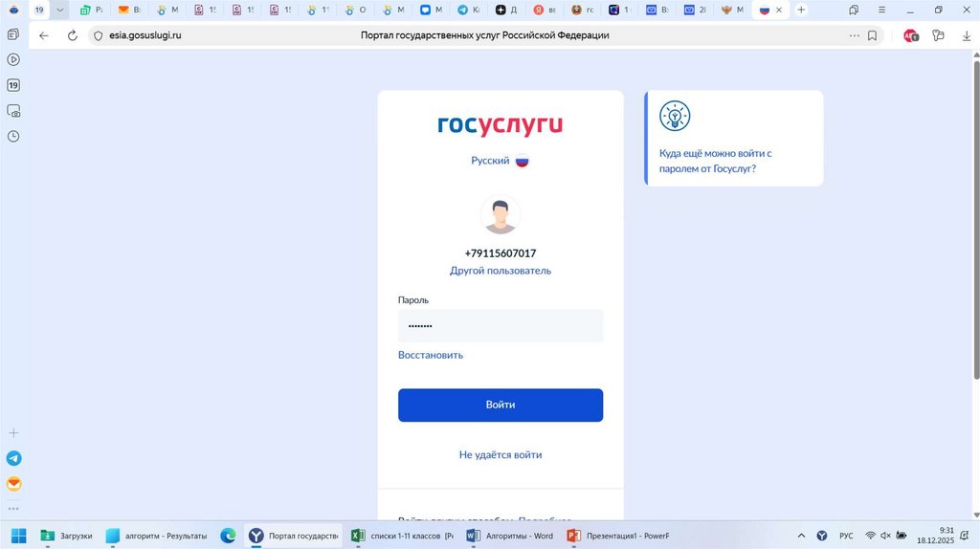Open history clock icon in sidebar
The width and height of the screenshot is (980, 549).
pyautogui.click(x=13, y=136)
